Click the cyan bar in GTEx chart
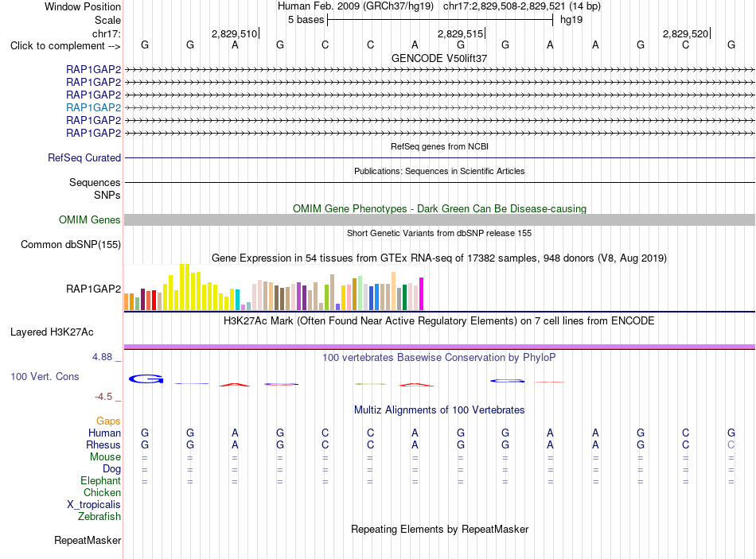Image resolution: width=756 pixels, height=559 pixels. click(237, 300)
